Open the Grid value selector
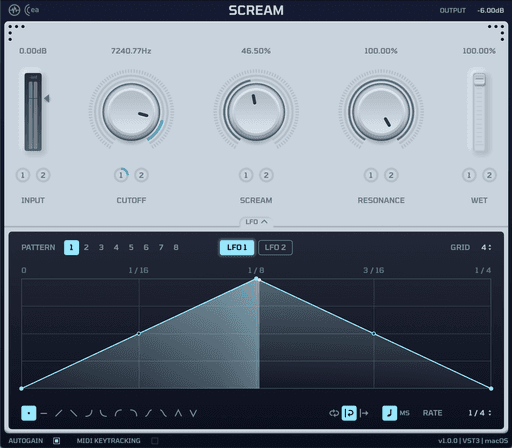Viewport: 512px width, 448px height. (486, 247)
